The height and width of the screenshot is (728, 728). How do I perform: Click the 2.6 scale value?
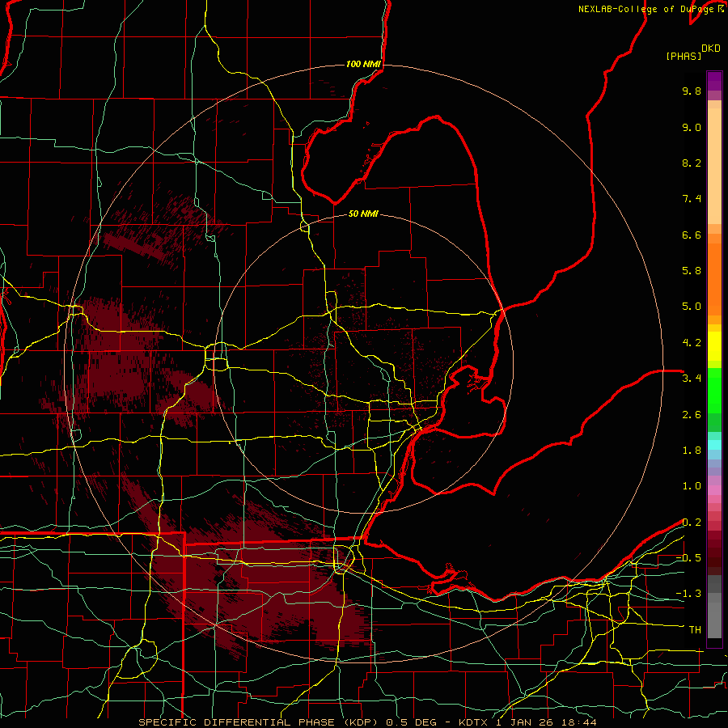click(692, 415)
